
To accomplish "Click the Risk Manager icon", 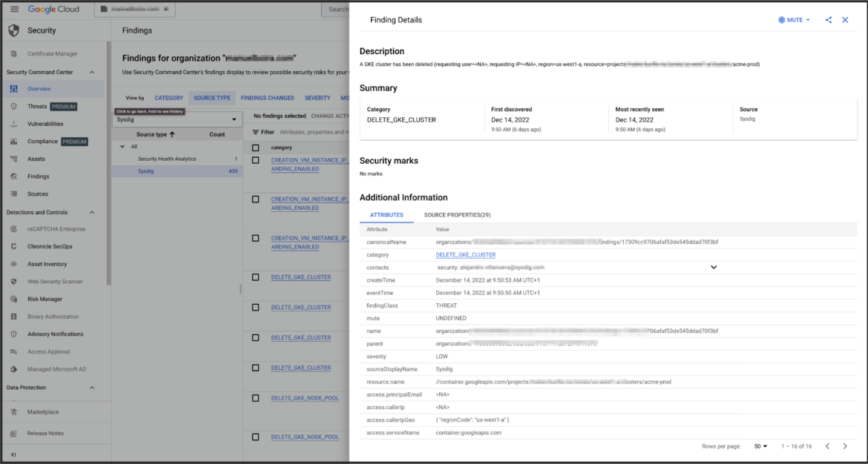I will tap(14, 299).
